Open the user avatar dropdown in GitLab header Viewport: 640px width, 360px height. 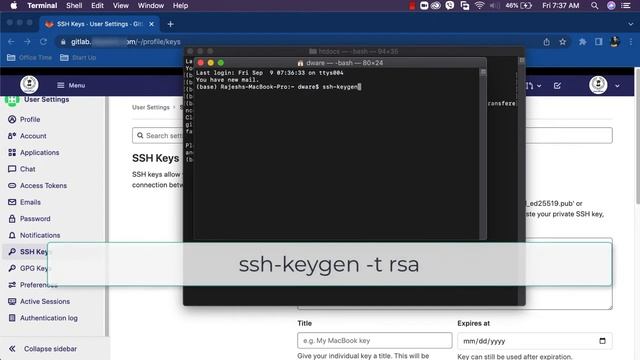point(604,85)
